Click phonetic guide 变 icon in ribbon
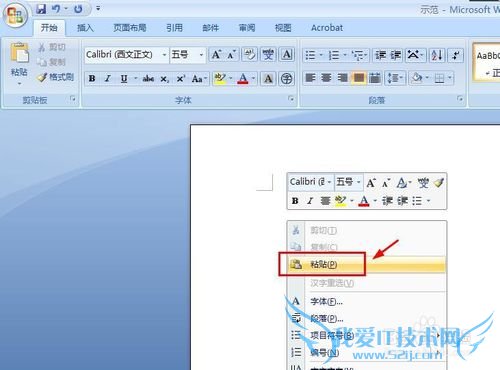 (268, 55)
